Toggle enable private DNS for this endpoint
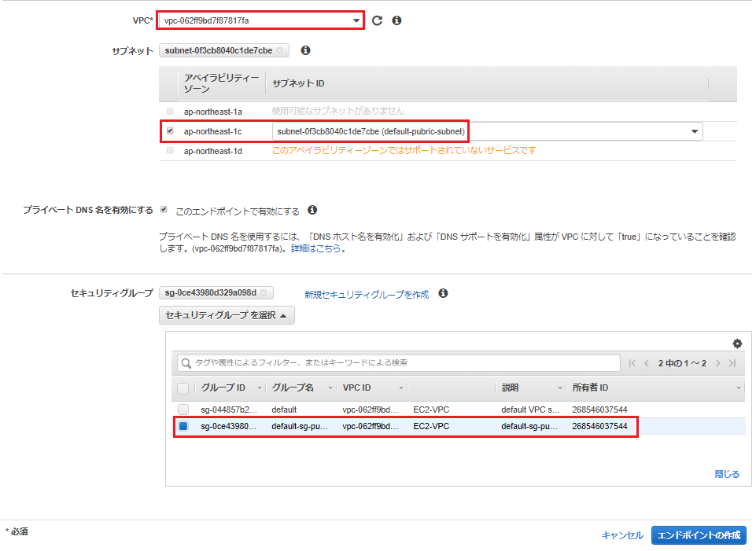Image resolution: width=756 pixels, height=551 pixels. click(x=164, y=210)
